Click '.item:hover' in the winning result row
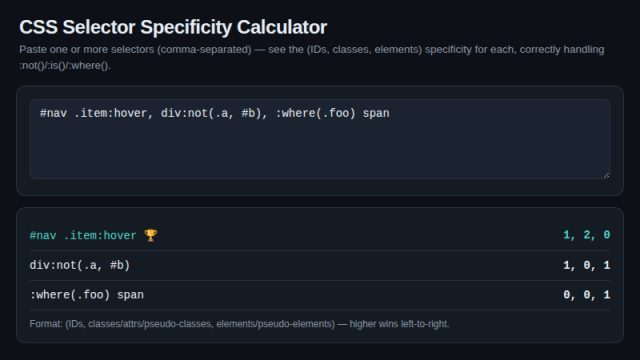640x360 pixels. pyautogui.click(x=100, y=236)
